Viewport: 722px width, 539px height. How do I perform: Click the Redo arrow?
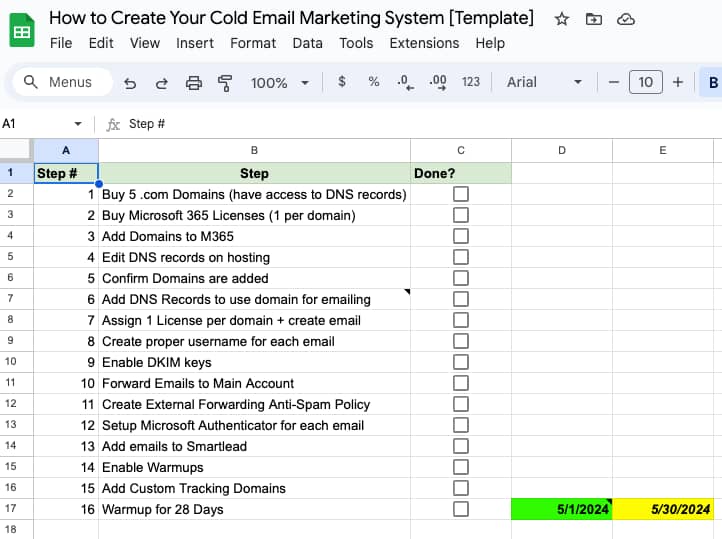[x=162, y=83]
